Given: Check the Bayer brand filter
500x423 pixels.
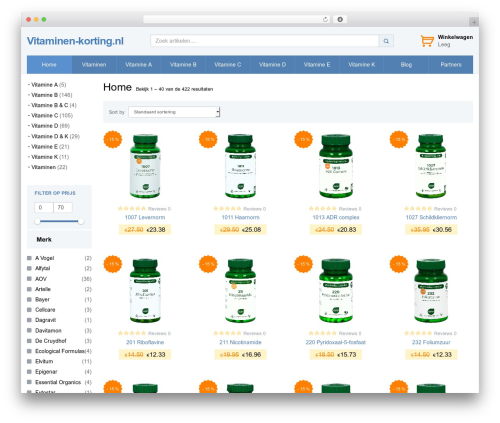Looking at the screenshot, I should [x=29, y=299].
